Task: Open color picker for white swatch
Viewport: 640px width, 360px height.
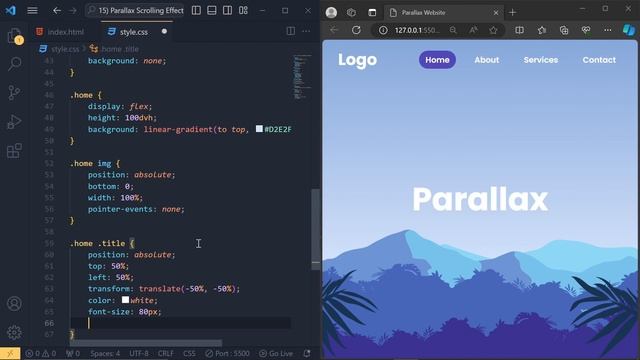Action: pos(125,300)
